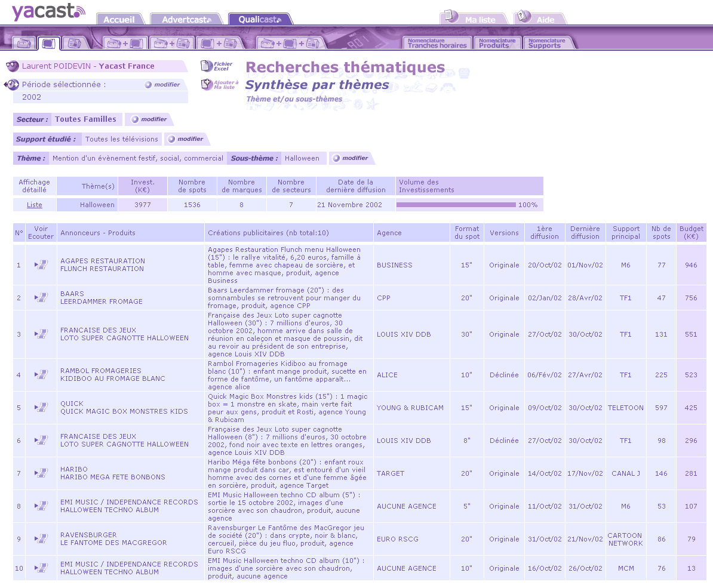Play the 5-second EMI Halloween Techno spot
Image resolution: width=713 pixels, height=588 pixels.
(41, 506)
